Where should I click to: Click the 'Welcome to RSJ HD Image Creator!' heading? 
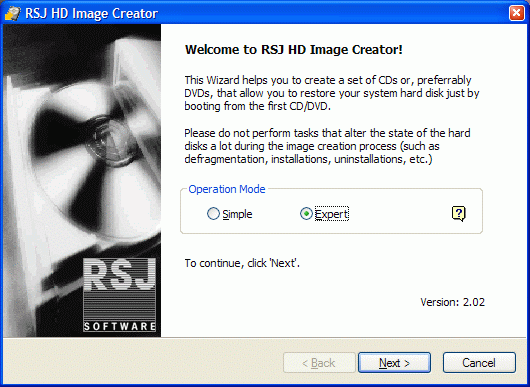click(294, 50)
